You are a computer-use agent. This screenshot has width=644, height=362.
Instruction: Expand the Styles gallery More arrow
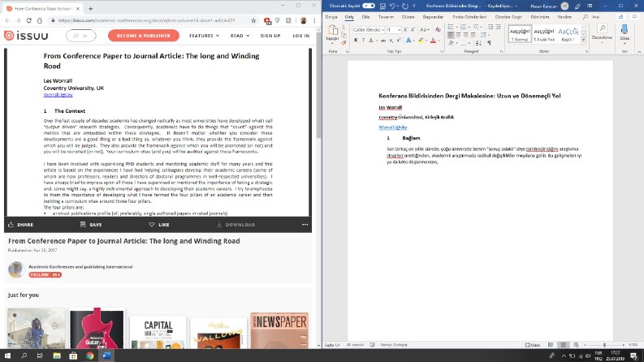(x=583, y=41)
